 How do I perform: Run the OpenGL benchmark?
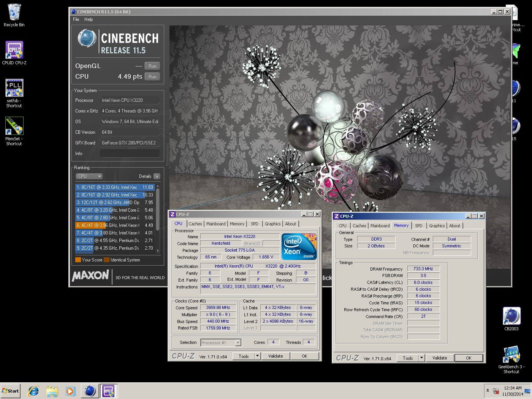coord(152,66)
